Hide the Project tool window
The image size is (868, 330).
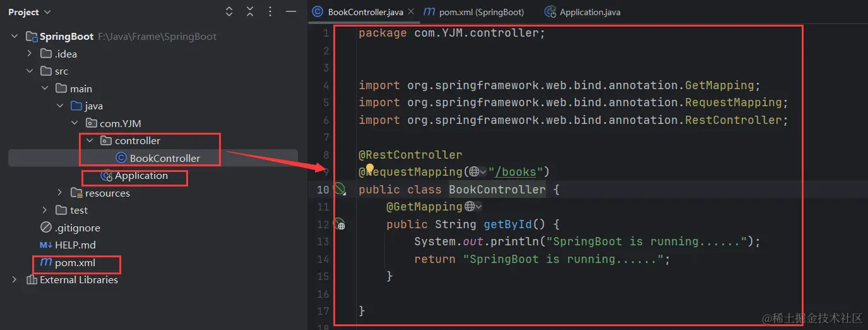pyautogui.click(x=290, y=12)
